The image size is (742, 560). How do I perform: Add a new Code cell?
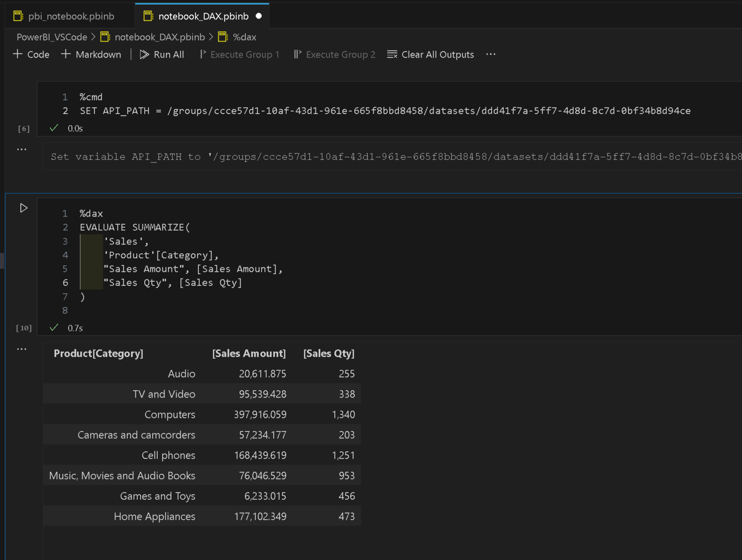tap(32, 55)
